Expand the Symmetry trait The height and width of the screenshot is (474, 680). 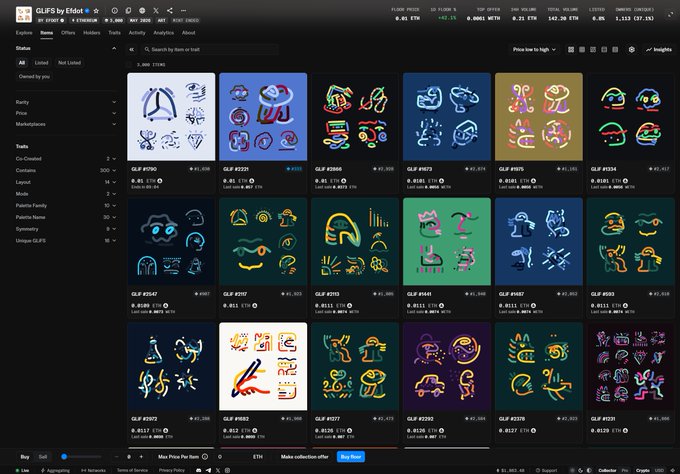[x=65, y=229]
